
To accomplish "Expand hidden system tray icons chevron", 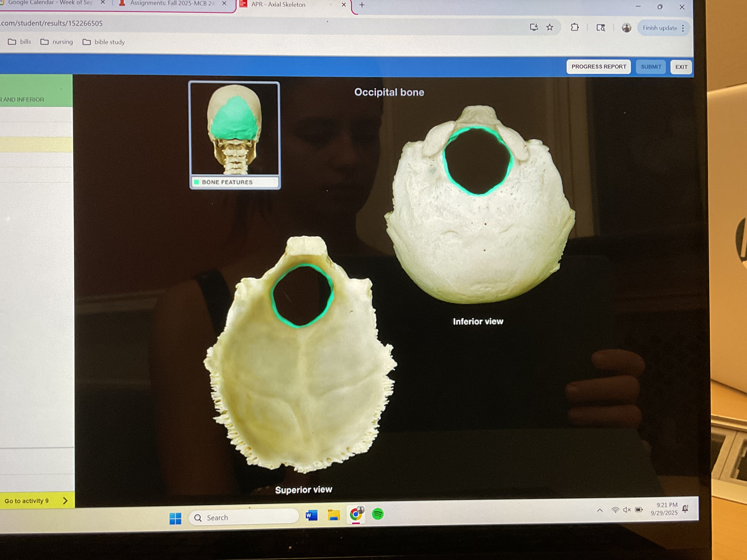I will (600, 510).
